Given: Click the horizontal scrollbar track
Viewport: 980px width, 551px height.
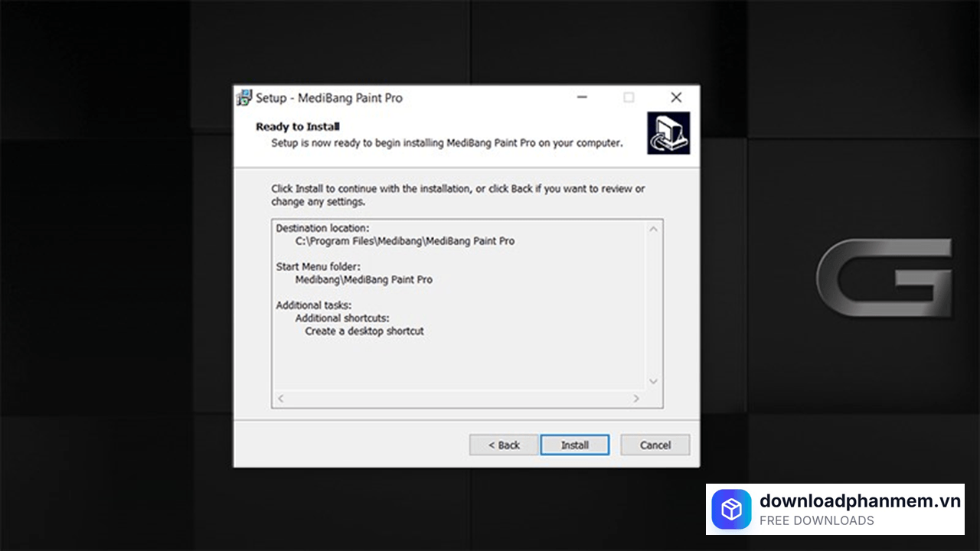Looking at the screenshot, I should (x=459, y=398).
